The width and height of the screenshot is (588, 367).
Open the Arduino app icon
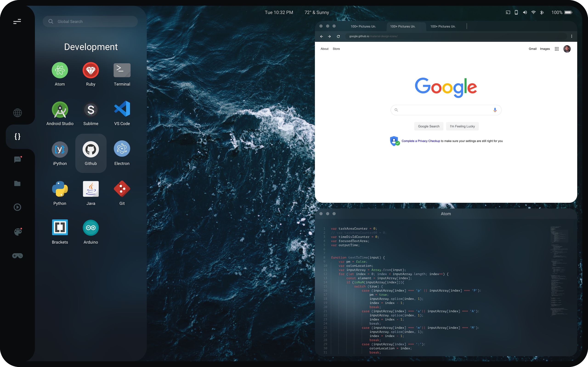91,228
